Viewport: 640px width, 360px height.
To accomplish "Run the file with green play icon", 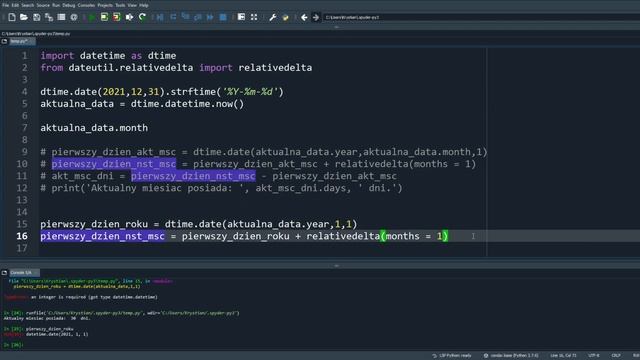I will tap(92, 17).
